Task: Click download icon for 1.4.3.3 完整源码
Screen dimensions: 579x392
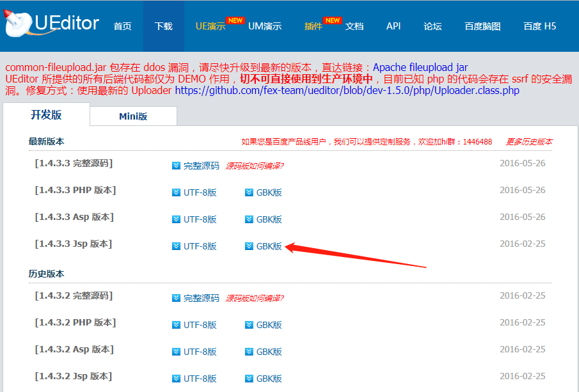Action: [176, 166]
